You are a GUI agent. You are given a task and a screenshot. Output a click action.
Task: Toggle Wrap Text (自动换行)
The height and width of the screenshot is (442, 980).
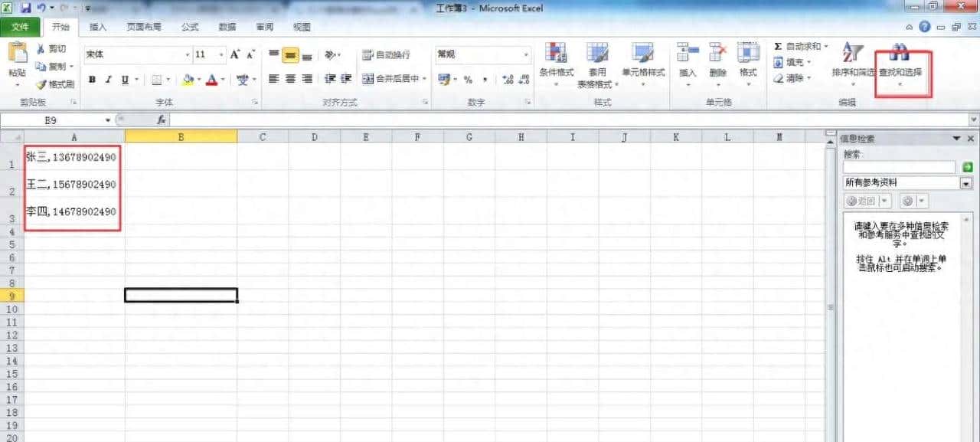point(387,55)
